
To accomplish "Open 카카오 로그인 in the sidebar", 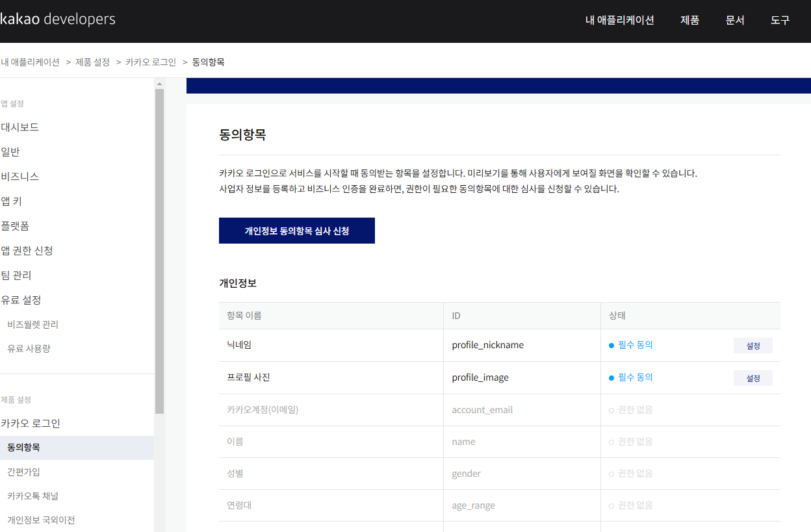I will coord(30,424).
